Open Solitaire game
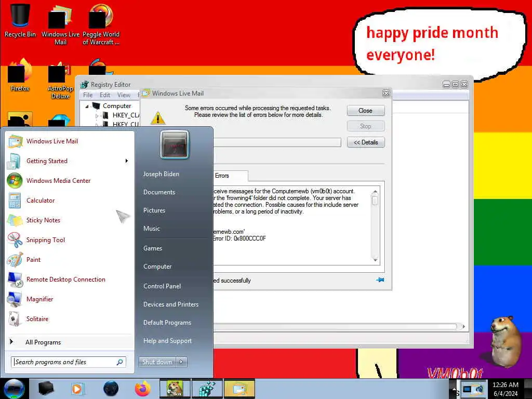The width and height of the screenshot is (532, 399). [x=70, y=318]
